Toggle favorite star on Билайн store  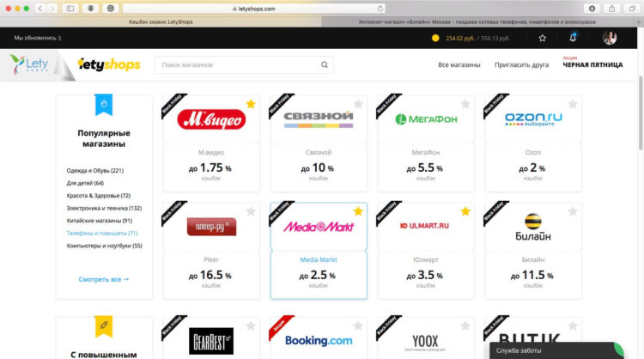click(x=573, y=211)
